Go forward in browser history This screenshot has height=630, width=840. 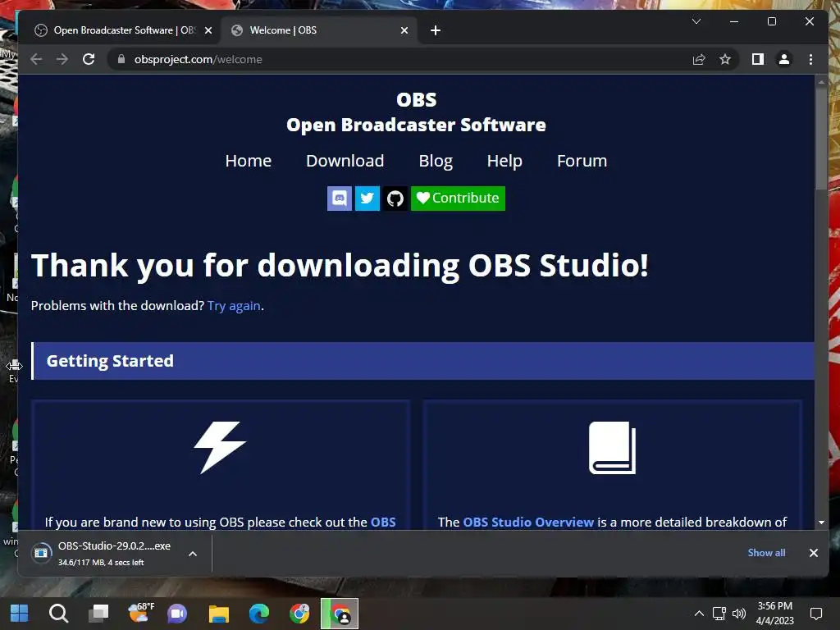coord(62,59)
